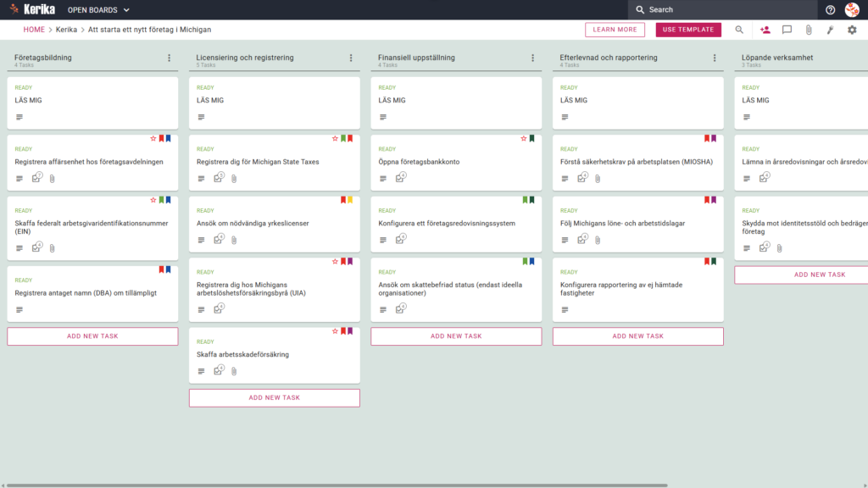
Task: Open the board team members icon
Action: 765,30
